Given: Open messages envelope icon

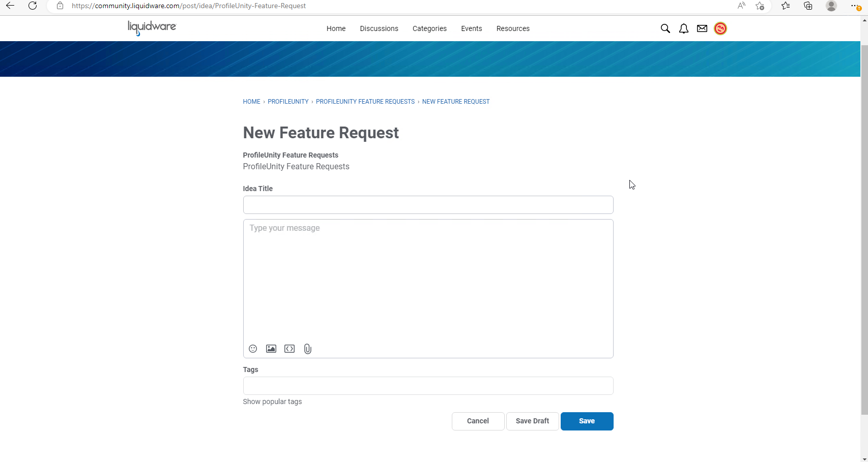Looking at the screenshot, I should pyautogui.click(x=702, y=28).
